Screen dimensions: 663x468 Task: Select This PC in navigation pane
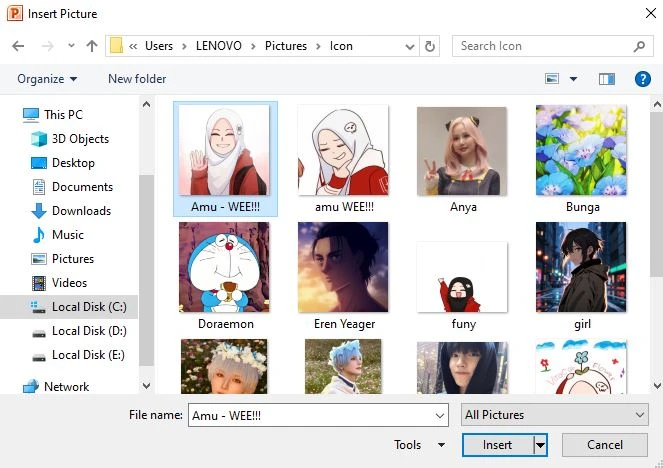(63, 115)
